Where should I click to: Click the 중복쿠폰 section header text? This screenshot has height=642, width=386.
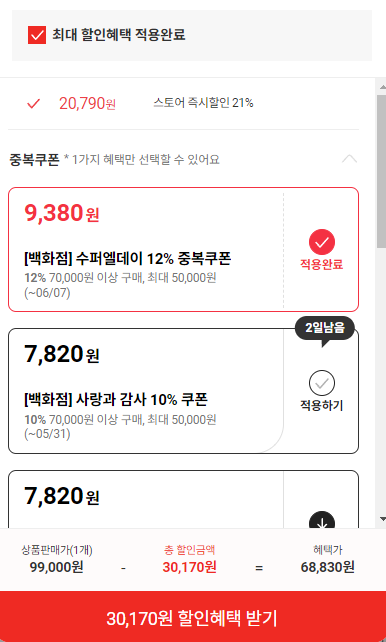click(34, 159)
